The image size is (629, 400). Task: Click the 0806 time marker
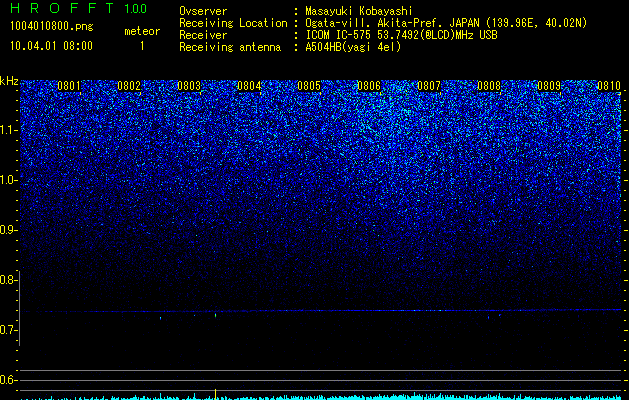(369, 86)
